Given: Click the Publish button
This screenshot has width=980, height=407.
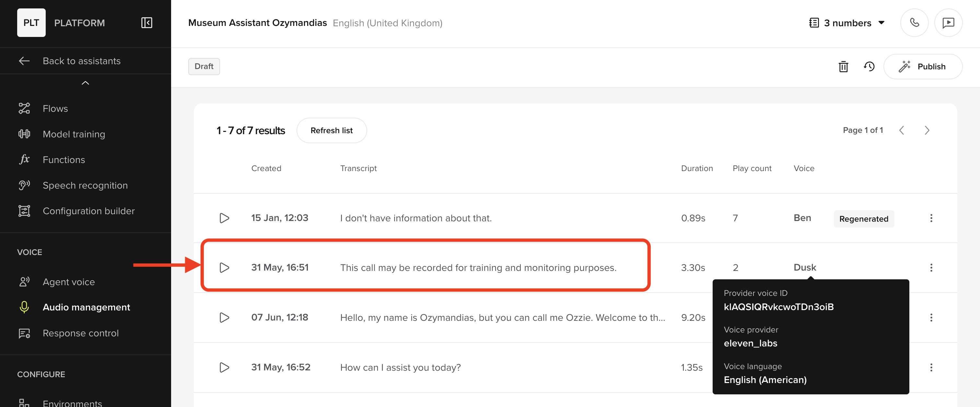Looking at the screenshot, I should click(x=923, y=66).
